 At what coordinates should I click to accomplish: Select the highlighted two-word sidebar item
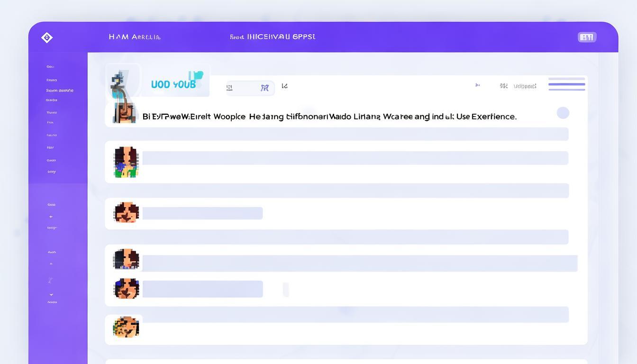(60, 90)
